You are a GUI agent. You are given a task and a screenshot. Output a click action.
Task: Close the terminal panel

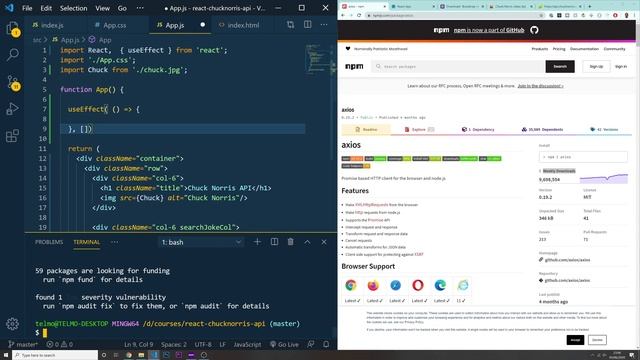(324, 242)
